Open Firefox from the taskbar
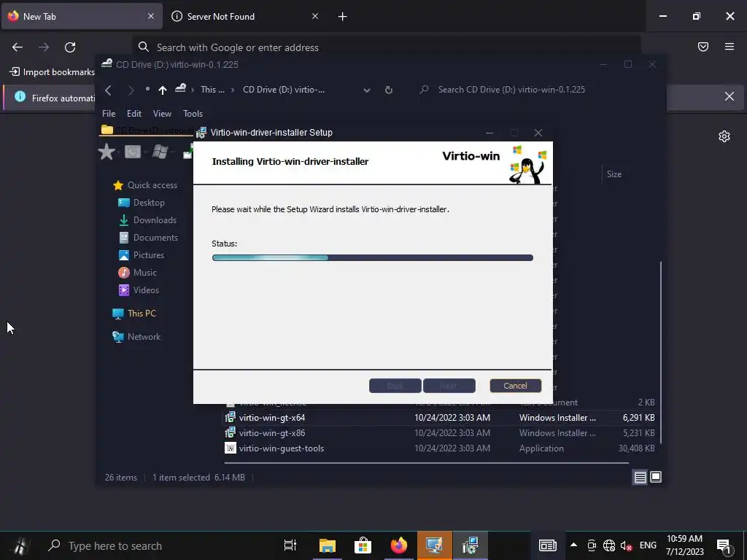 pyautogui.click(x=399, y=545)
